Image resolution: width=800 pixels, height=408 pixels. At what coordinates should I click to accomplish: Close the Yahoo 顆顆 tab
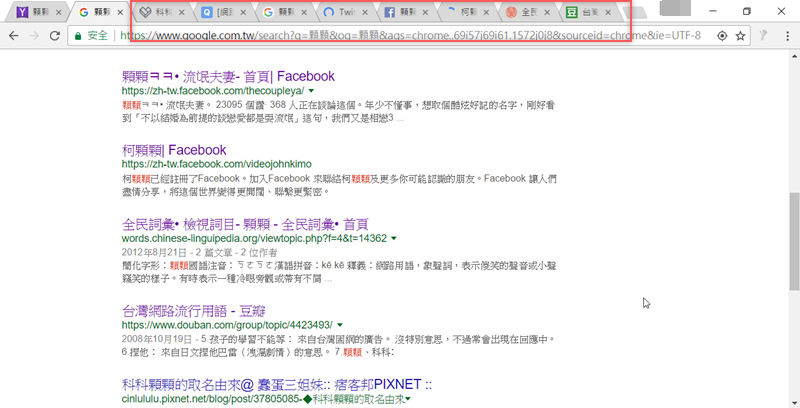pos(59,12)
